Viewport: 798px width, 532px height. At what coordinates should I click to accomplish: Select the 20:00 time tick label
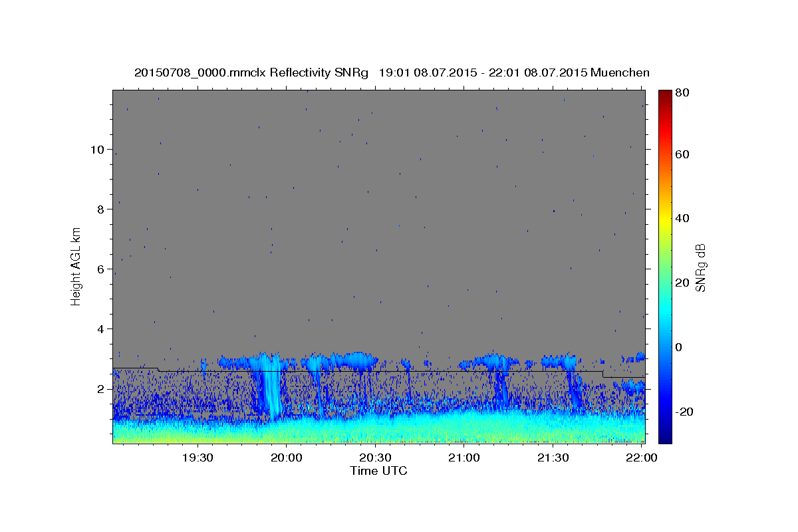tap(287, 458)
